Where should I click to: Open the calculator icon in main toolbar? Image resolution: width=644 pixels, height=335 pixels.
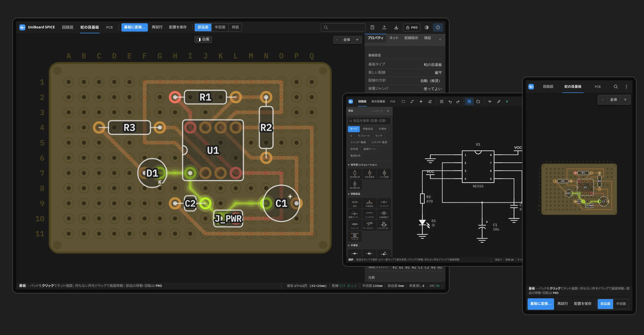[x=372, y=27]
